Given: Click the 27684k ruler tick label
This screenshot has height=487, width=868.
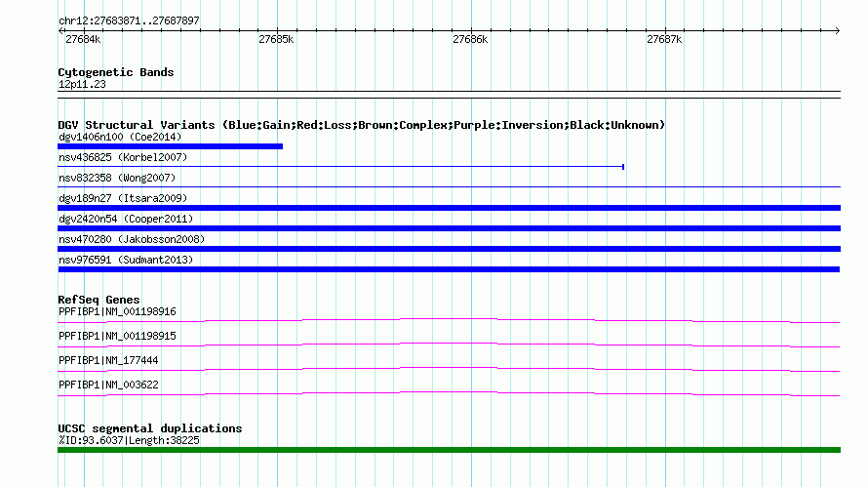Looking at the screenshot, I should click(83, 39).
